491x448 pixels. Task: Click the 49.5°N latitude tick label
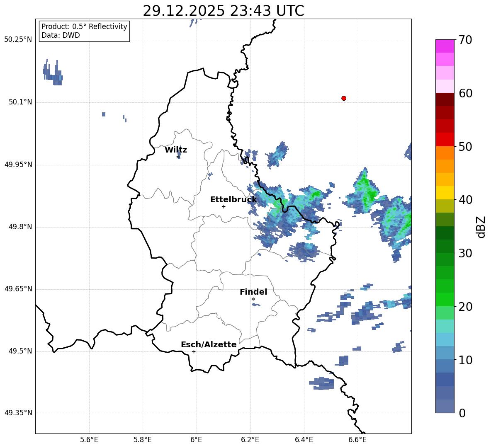click(x=20, y=351)
